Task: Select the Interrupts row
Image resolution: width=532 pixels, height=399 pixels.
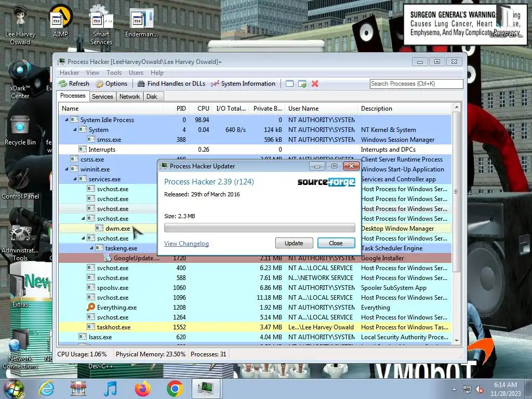Action: pos(255,149)
